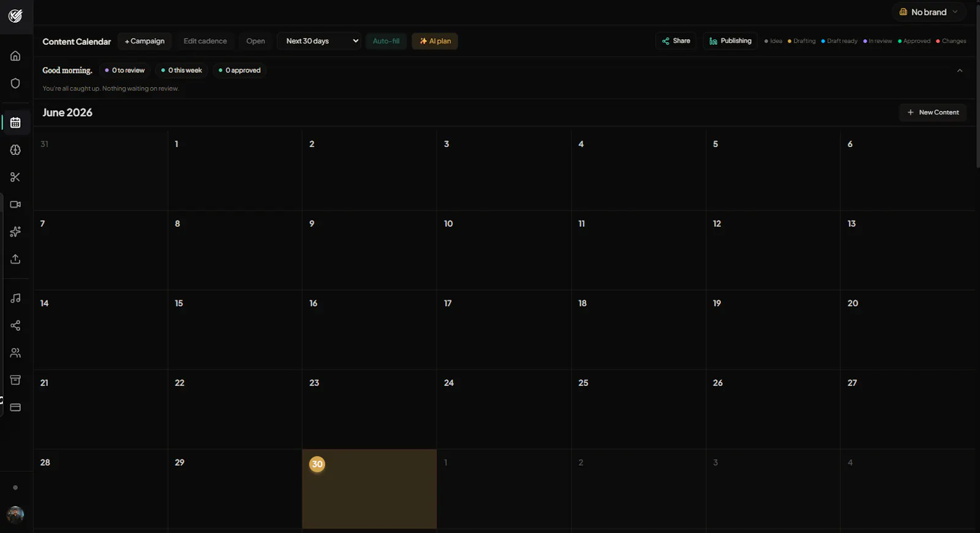Click the Changes status legend item
The image size is (980, 533).
(951, 41)
